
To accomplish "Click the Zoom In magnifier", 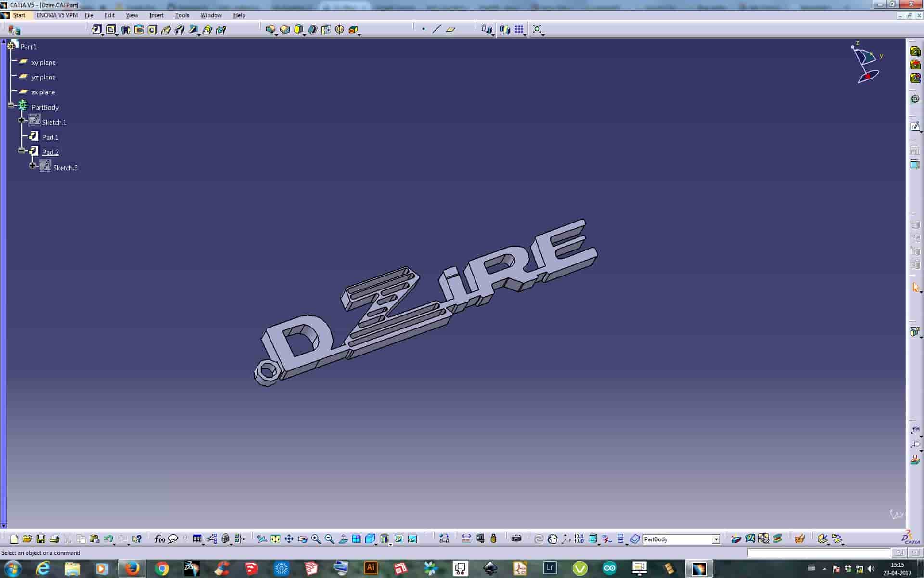I will tap(316, 539).
